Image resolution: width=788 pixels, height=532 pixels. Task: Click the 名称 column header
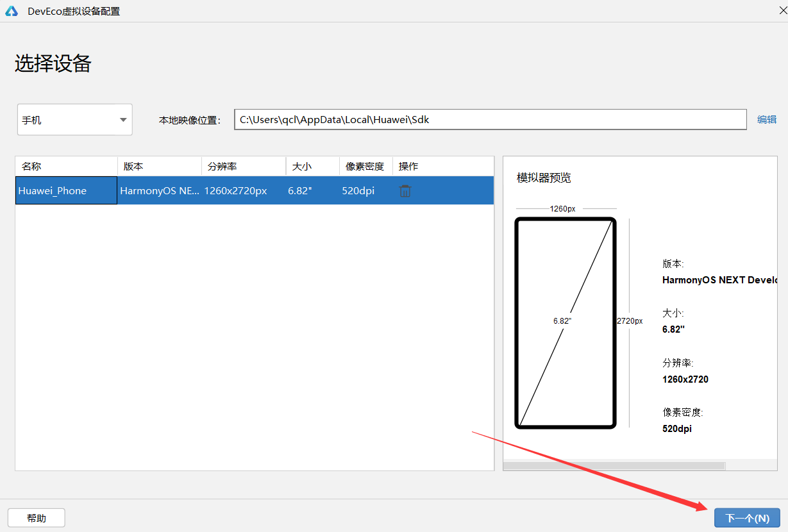tap(66, 166)
